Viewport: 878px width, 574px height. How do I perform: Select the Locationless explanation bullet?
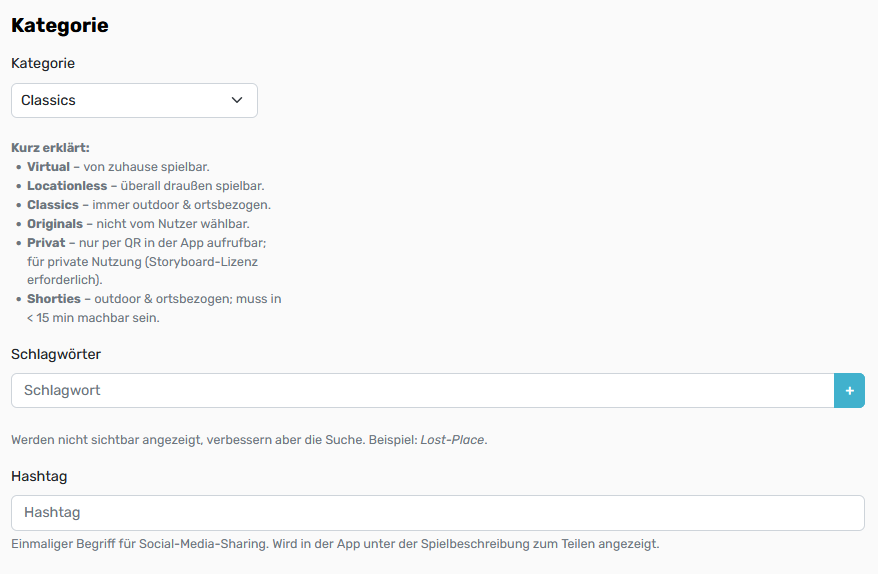[x=145, y=186]
